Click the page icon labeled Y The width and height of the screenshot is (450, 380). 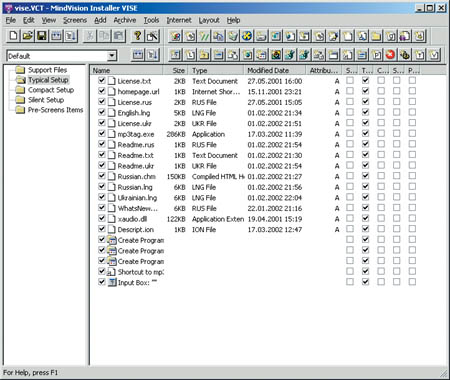[419, 55]
